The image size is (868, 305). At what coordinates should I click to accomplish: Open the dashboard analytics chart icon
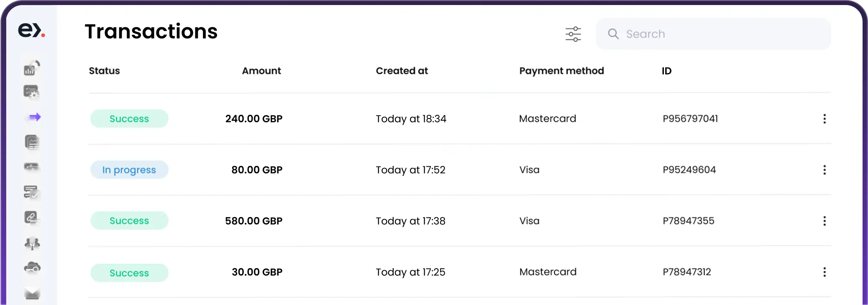tap(32, 68)
